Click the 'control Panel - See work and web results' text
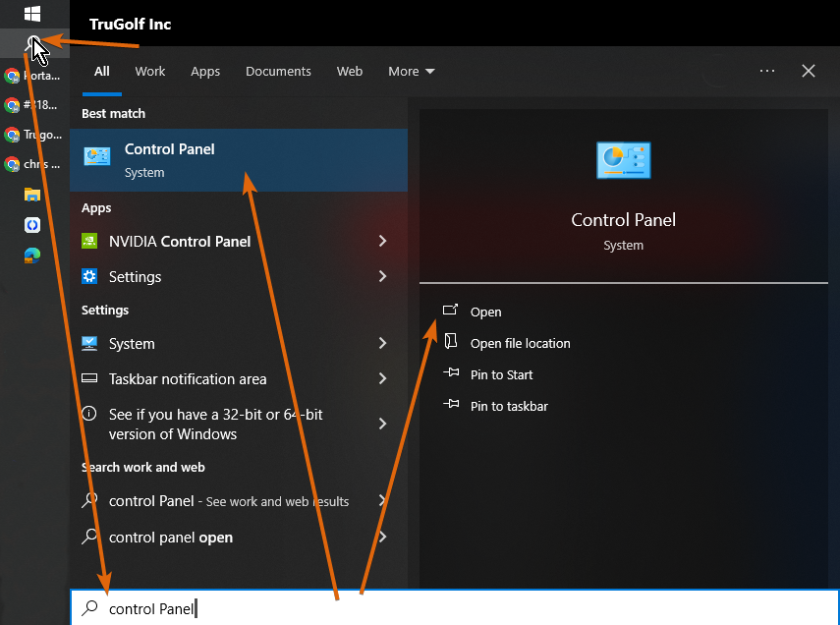 point(229,500)
